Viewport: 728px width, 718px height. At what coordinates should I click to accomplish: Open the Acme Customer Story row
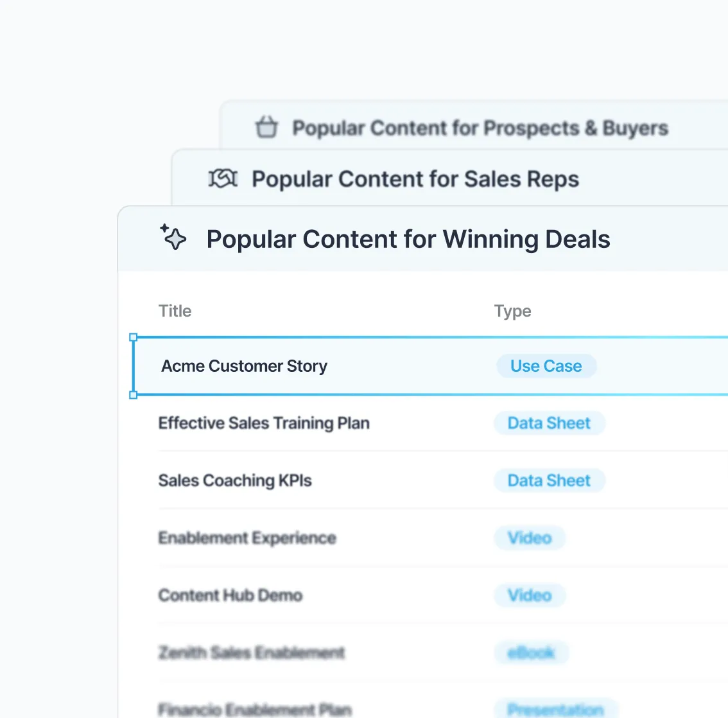point(430,366)
